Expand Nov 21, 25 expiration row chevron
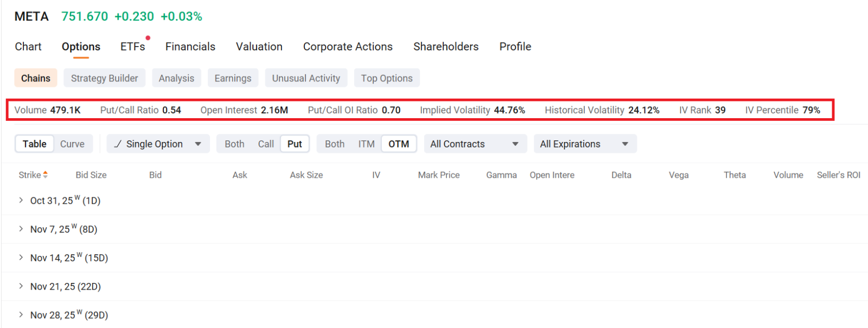 (x=21, y=286)
